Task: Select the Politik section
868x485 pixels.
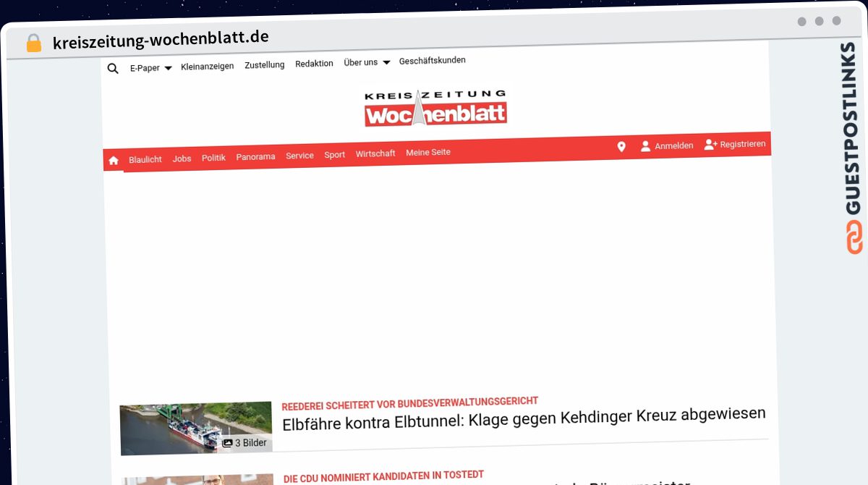Action: tap(214, 158)
